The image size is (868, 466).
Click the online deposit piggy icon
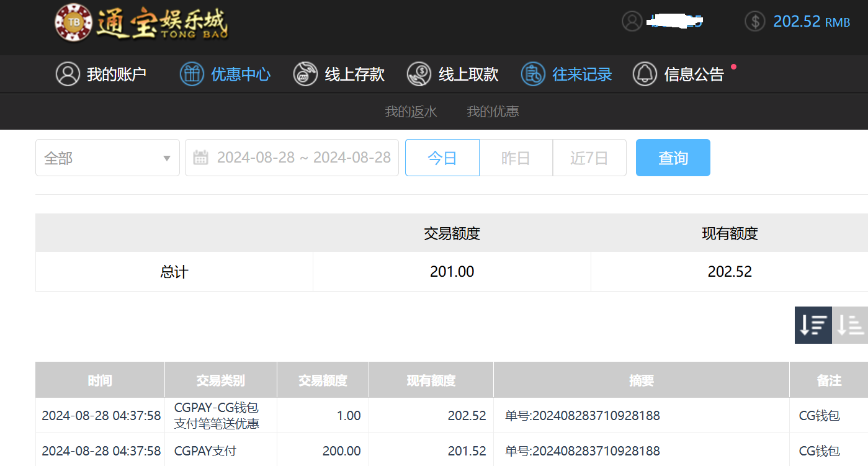305,74
